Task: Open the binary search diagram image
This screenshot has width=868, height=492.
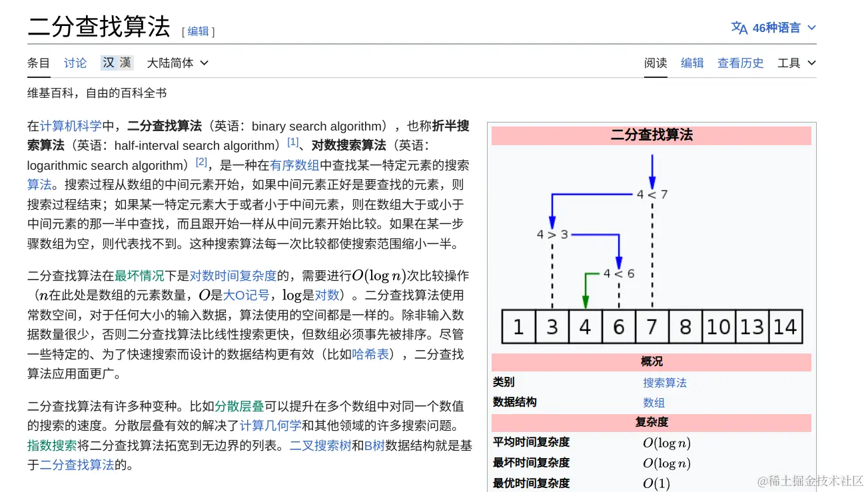Action: pos(651,248)
